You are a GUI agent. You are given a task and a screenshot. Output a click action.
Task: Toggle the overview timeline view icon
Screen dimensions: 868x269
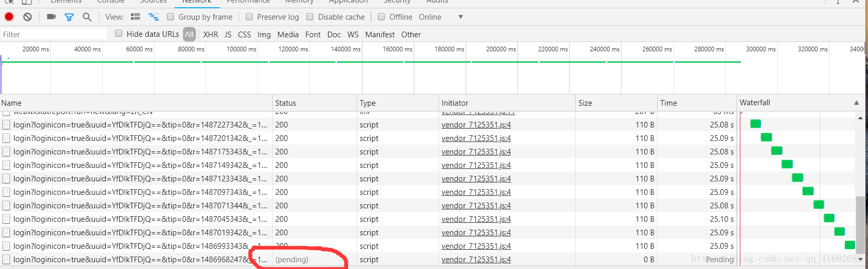coord(153,17)
